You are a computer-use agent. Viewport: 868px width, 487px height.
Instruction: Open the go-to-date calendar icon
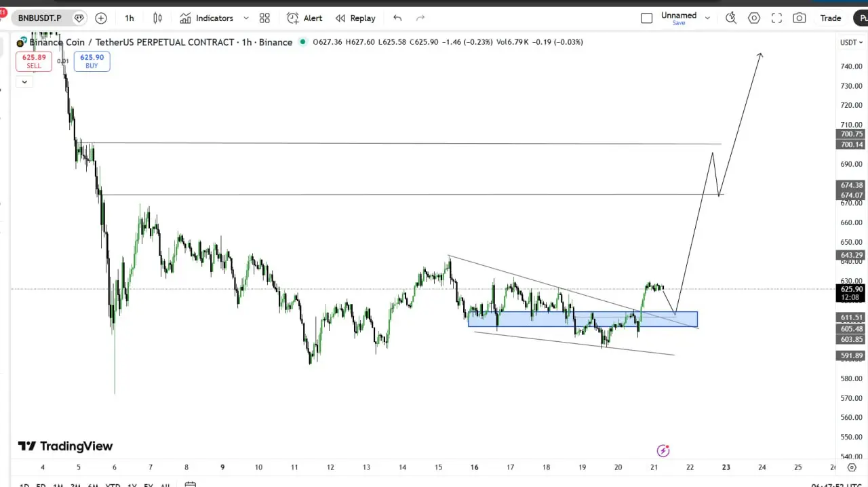coord(191,484)
